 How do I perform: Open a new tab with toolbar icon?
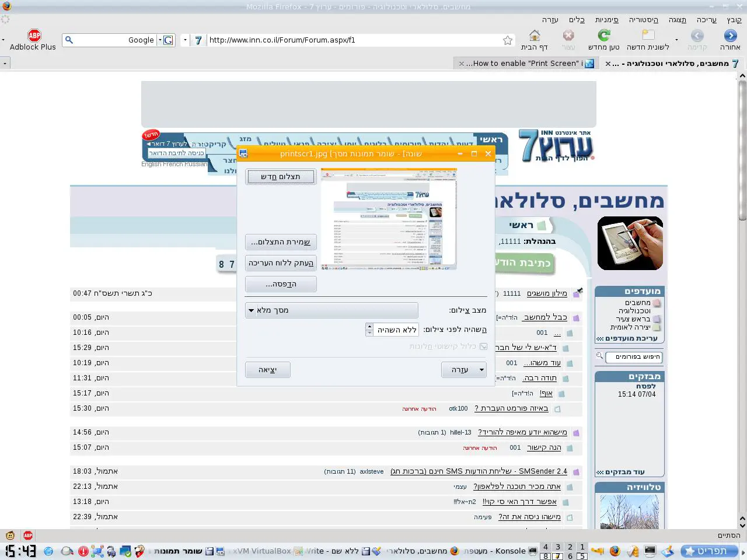point(648,36)
